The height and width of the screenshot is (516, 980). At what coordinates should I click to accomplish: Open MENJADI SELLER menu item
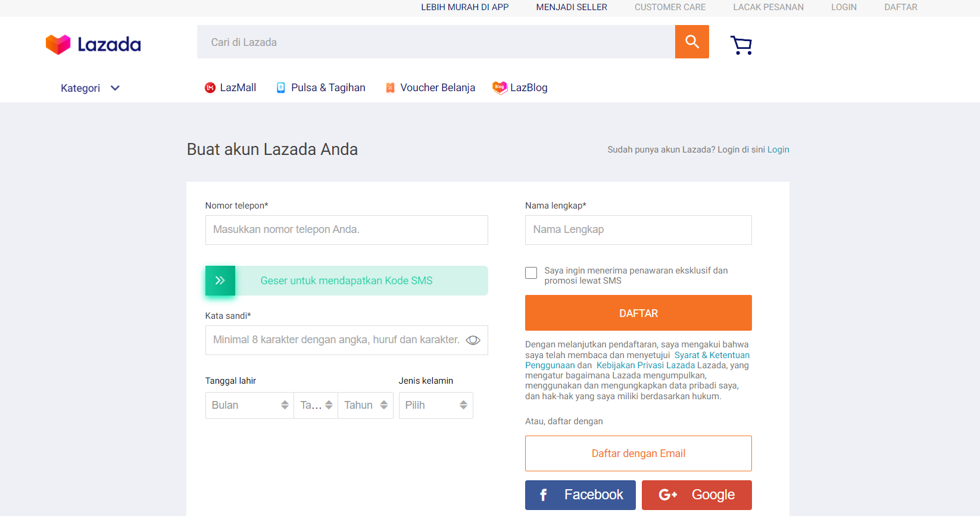click(x=572, y=7)
